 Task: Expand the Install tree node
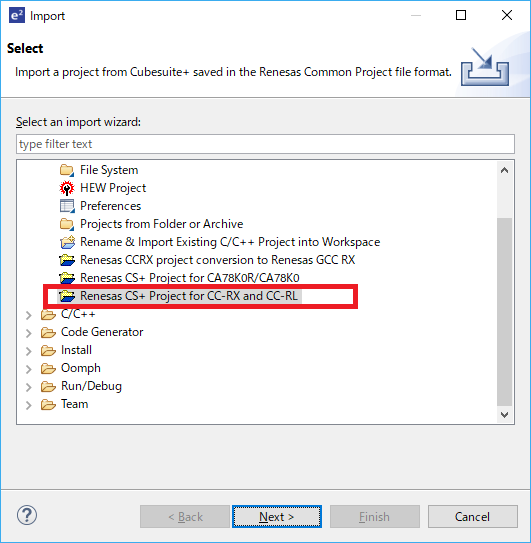29,351
